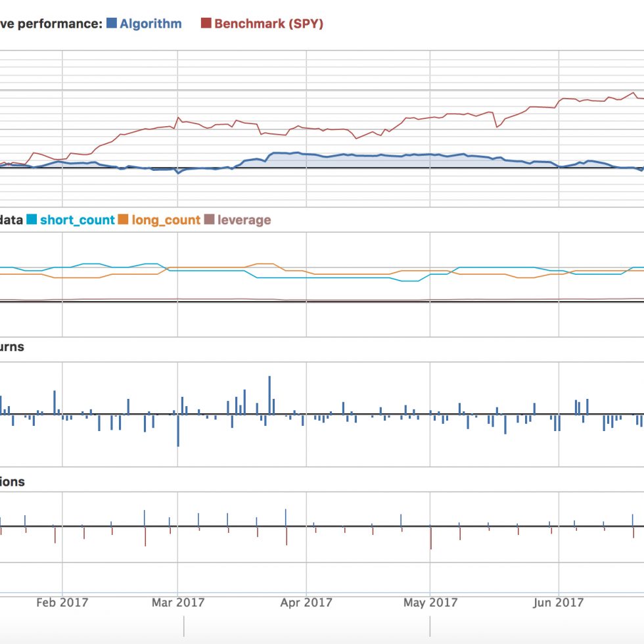The image size is (644, 644).
Task: Click the navigator tick below Mar 2017
Action: [184, 626]
